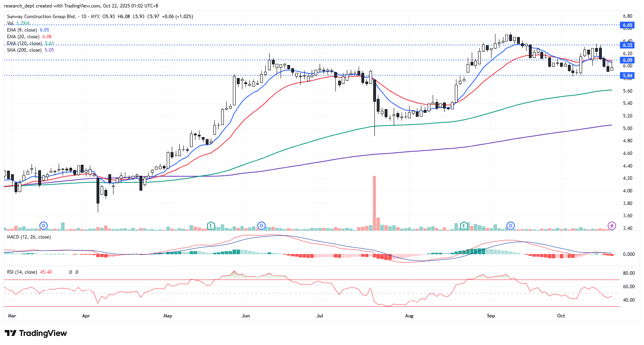Viewport: 644px width, 345px height.
Task: Click the TradingView logo
Action: click(x=36, y=333)
